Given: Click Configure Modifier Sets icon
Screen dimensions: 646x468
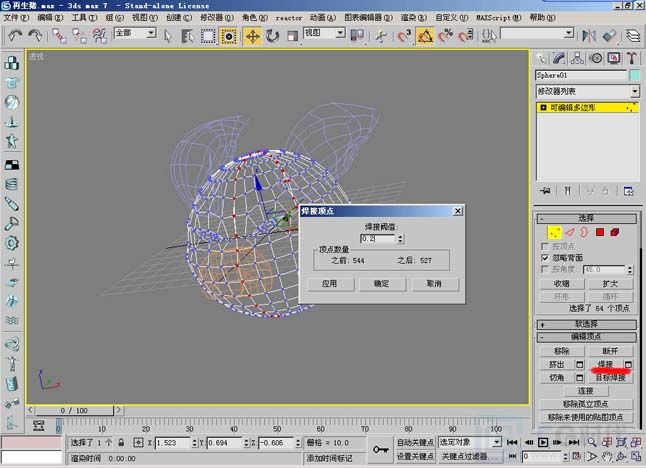Looking at the screenshot, I should coord(628,191).
